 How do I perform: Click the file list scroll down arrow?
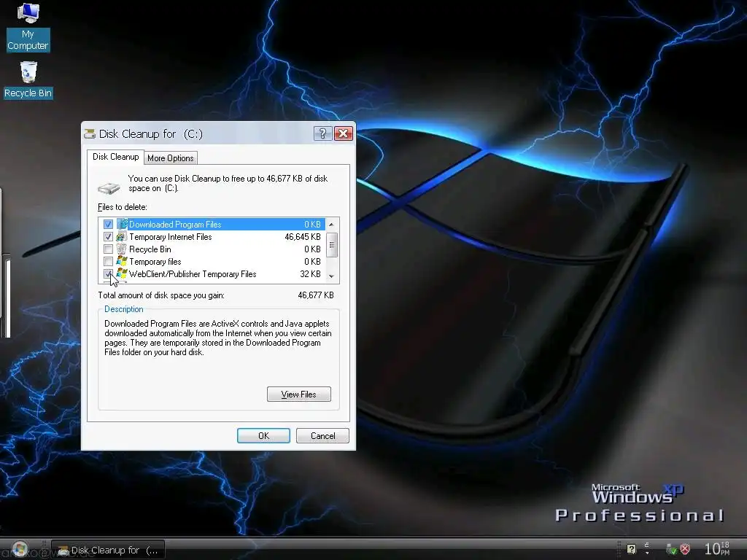tap(332, 276)
